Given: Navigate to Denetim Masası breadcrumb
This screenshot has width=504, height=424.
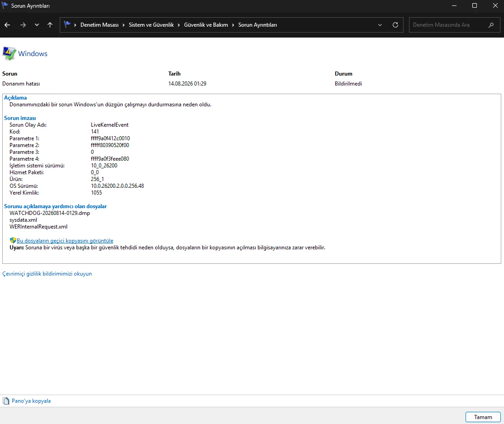Looking at the screenshot, I should (x=100, y=25).
